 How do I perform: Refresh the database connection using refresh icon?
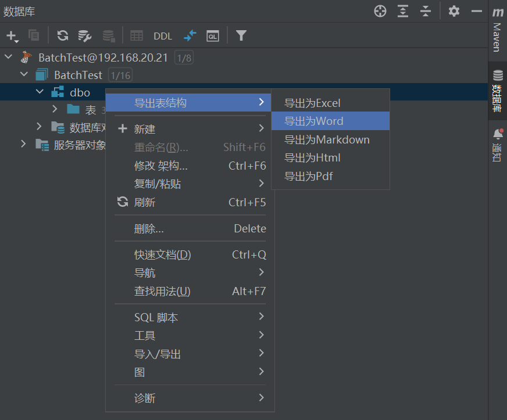point(62,35)
